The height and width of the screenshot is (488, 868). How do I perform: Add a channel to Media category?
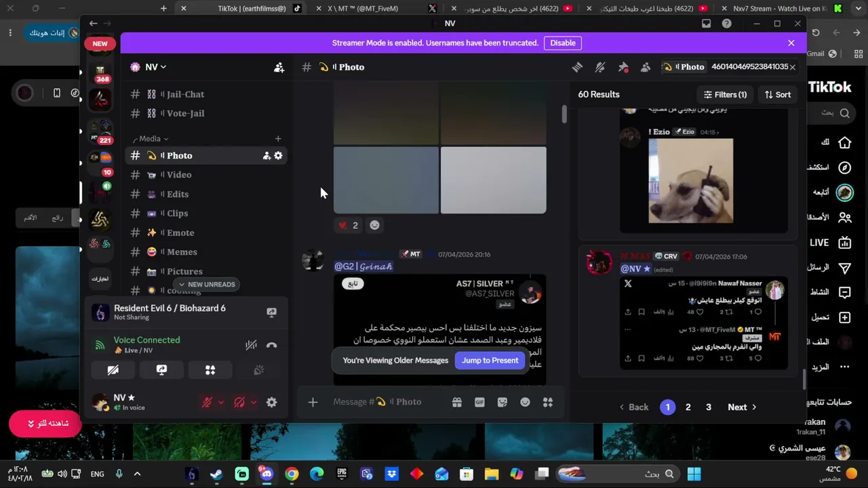pyautogui.click(x=278, y=139)
